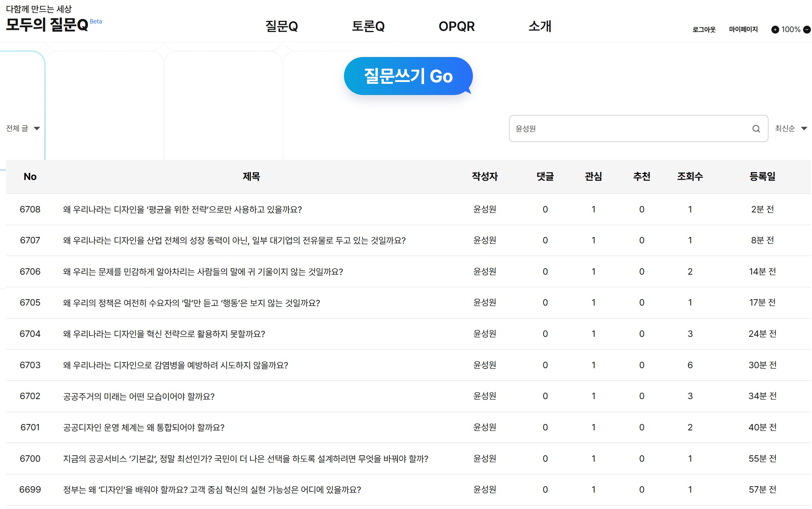
Task: Open 마이페이지 link
Action: (x=743, y=29)
